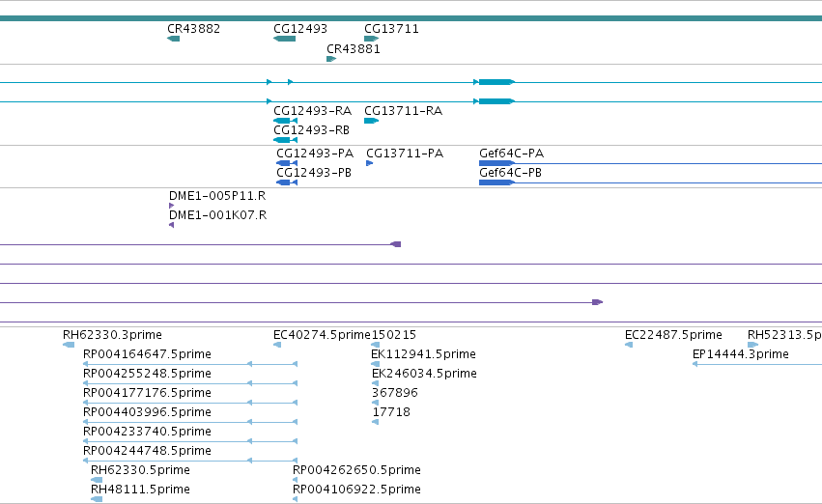Click the CG12493-PA label
The image size is (822, 504).
(315, 154)
